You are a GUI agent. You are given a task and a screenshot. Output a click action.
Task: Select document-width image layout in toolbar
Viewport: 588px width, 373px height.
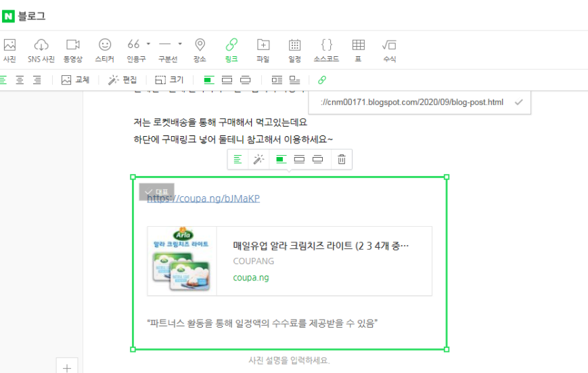click(x=227, y=80)
